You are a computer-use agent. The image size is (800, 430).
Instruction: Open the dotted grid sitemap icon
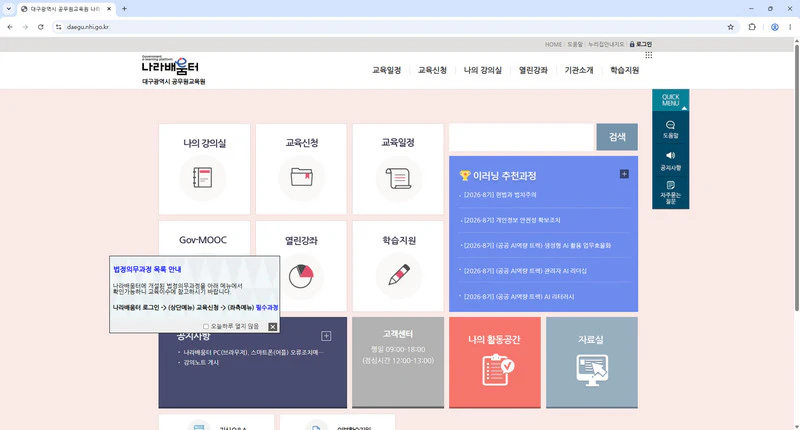pos(648,55)
